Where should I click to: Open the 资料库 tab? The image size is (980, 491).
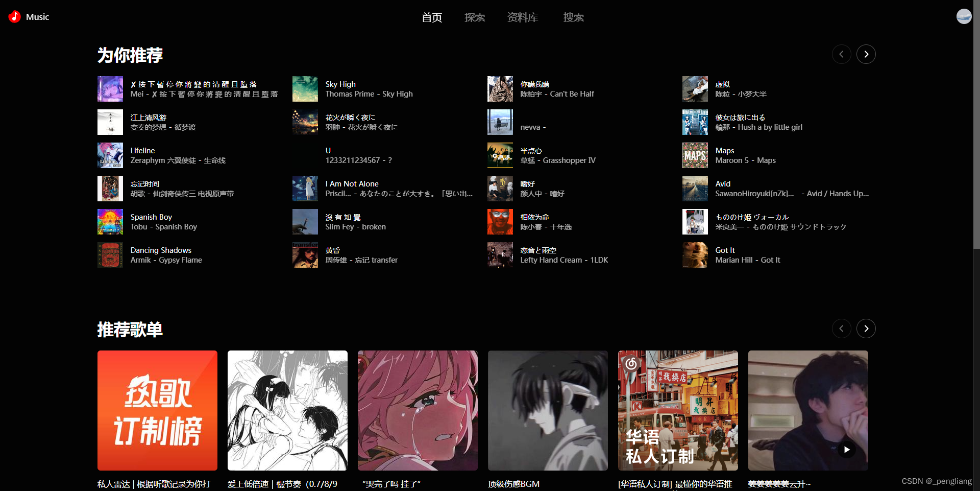523,17
